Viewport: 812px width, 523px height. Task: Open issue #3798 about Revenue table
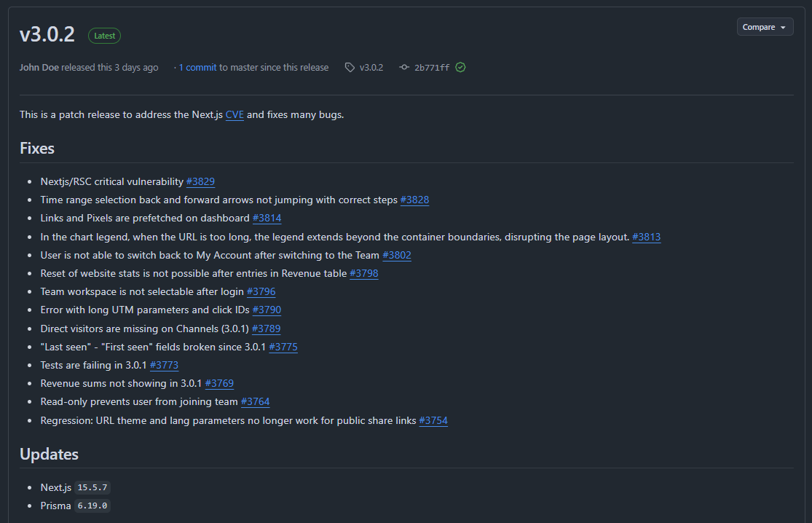[363, 273]
